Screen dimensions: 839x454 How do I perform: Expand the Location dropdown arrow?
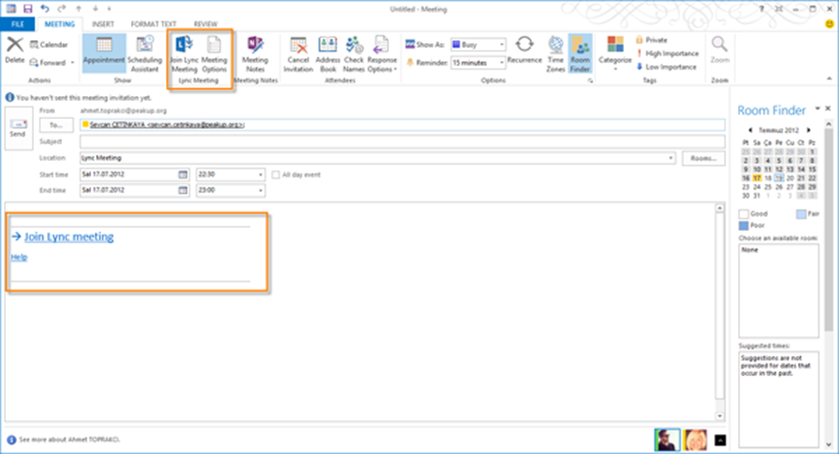click(x=670, y=158)
